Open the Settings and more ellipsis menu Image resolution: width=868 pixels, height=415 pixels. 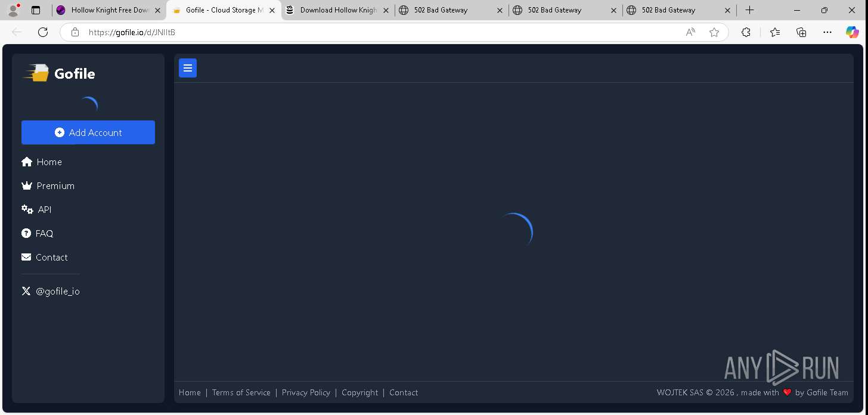[x=827, y=32]
